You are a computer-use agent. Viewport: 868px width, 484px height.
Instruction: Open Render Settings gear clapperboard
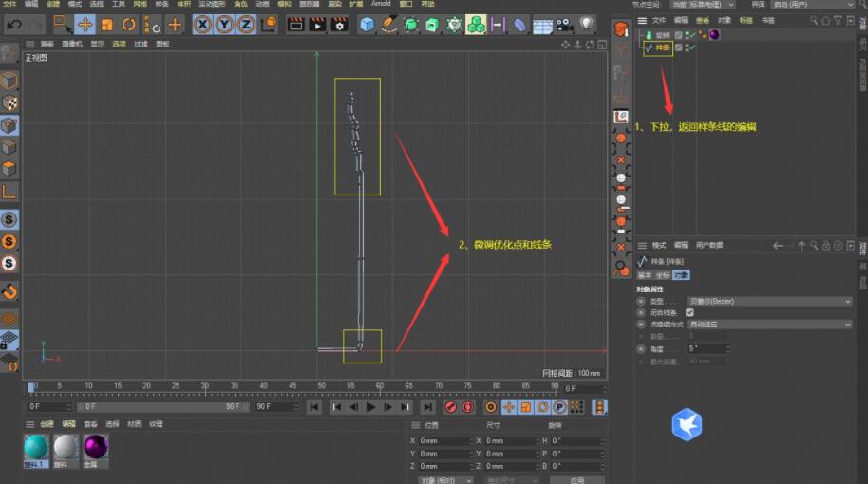coord(339,25)
